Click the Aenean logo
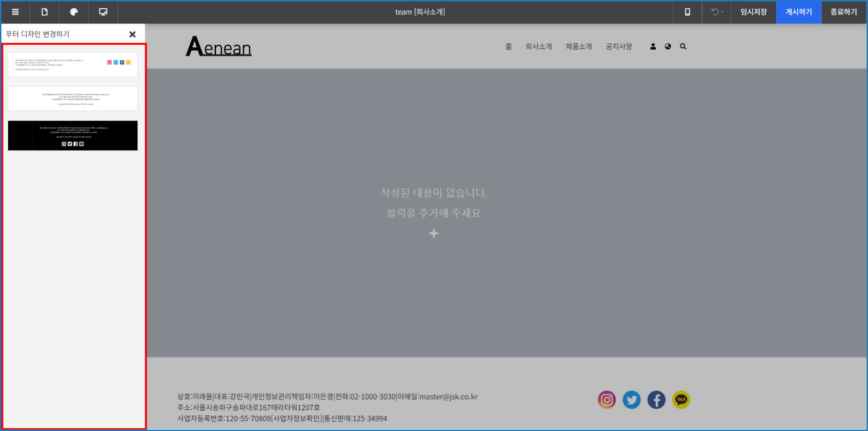This screenshot has width=868, height=431. pyautogui.click(x=219, y=46)
